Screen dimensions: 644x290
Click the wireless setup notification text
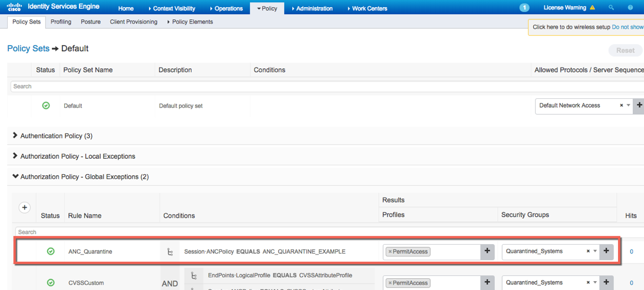click(x=572, y=27)
